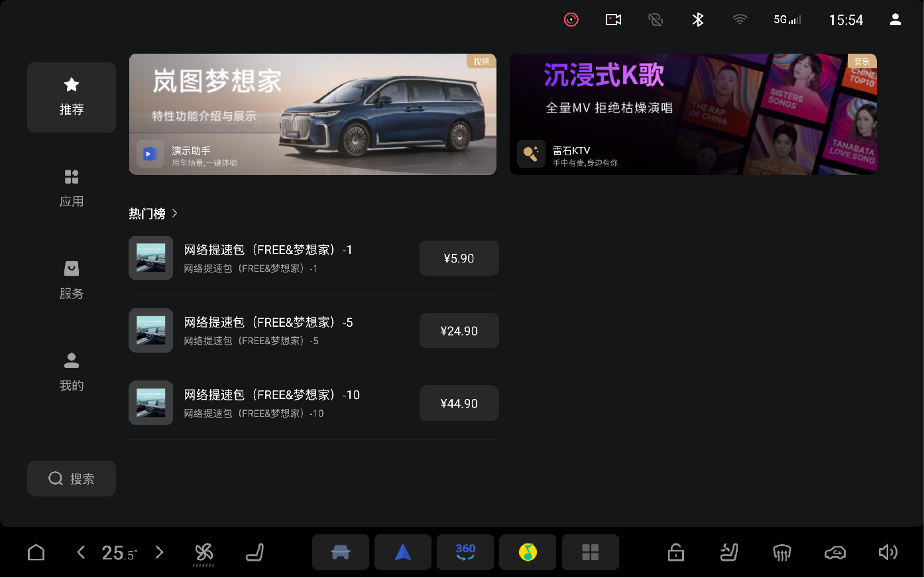Select 网络提速包（FREE&梦想家）-10 title
Viewport: 924px width, 578px height.
click(272, 395)
